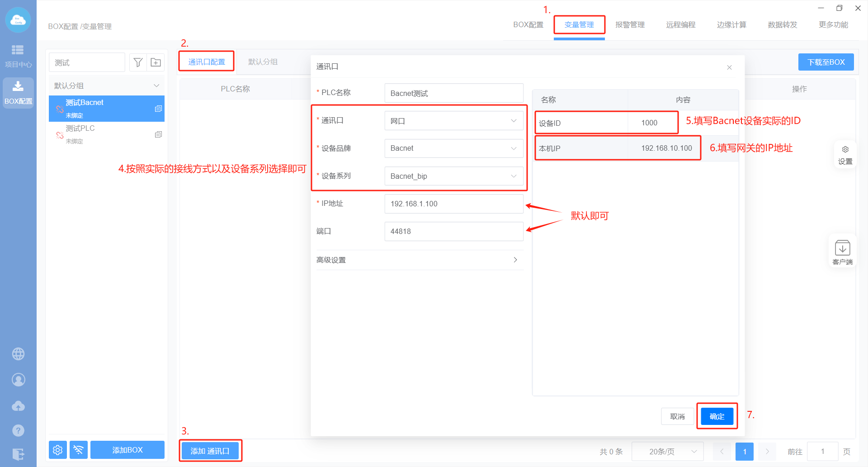This screenshot has height=467, width=868.
Task: Switch to the 报警管理 tab
Action: [x=630, y=25]
